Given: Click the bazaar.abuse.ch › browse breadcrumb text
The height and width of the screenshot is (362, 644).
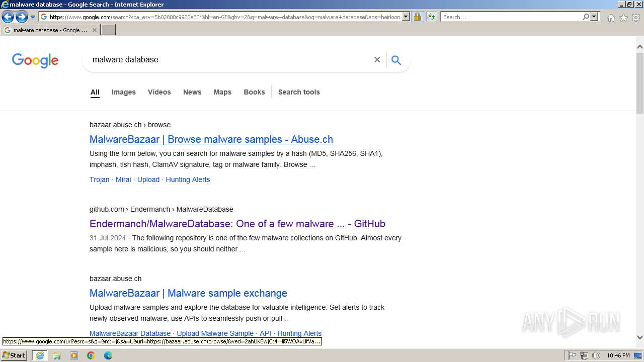Looking at the screenshot, I should [130, 125].
